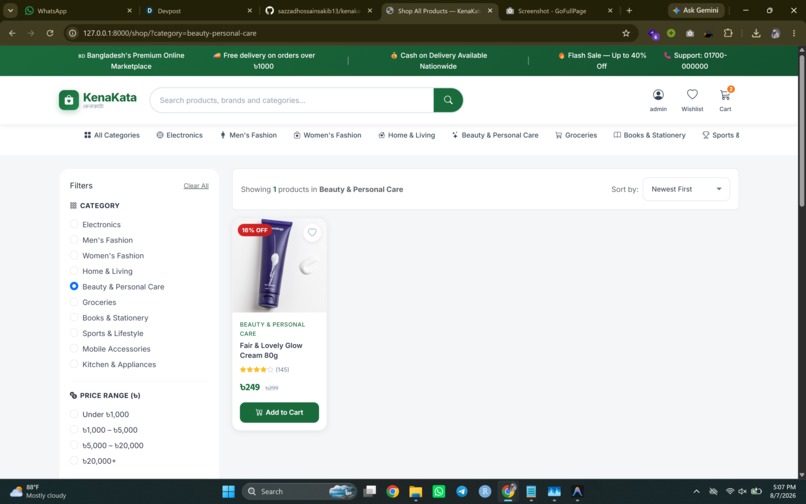Open Task View on the taskbar
Image resolution: width=806 pixels, height=504 pixels.
(x=369, y=491)
